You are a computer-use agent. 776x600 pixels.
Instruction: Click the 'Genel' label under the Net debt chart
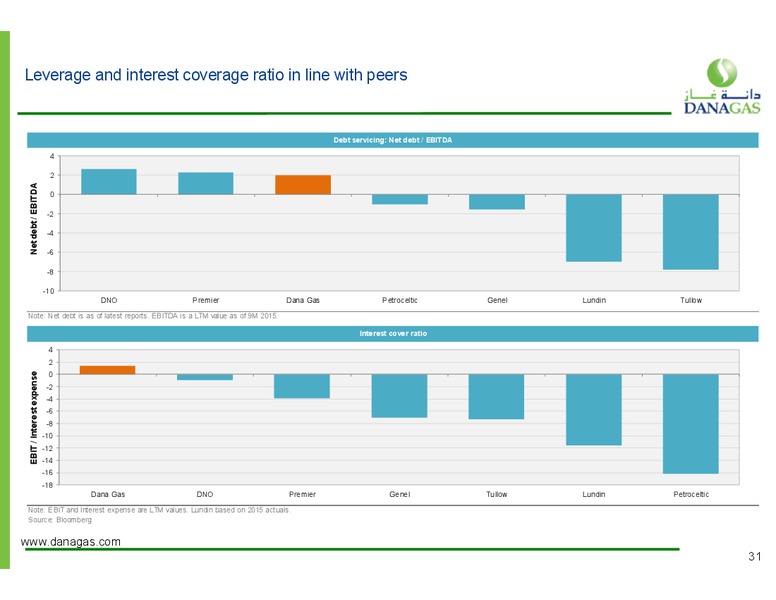[497, 300]
